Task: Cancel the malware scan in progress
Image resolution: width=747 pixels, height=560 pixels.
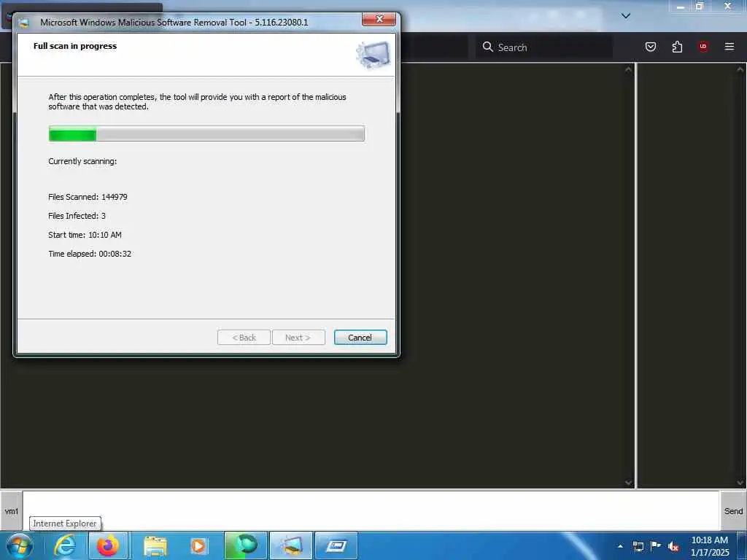Action: coord(360,337)
